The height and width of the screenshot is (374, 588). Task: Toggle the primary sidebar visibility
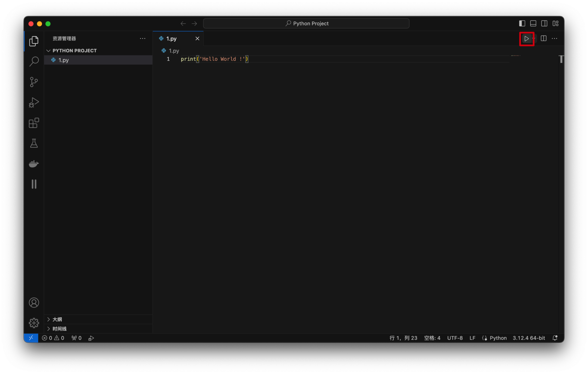click(522, 24)
